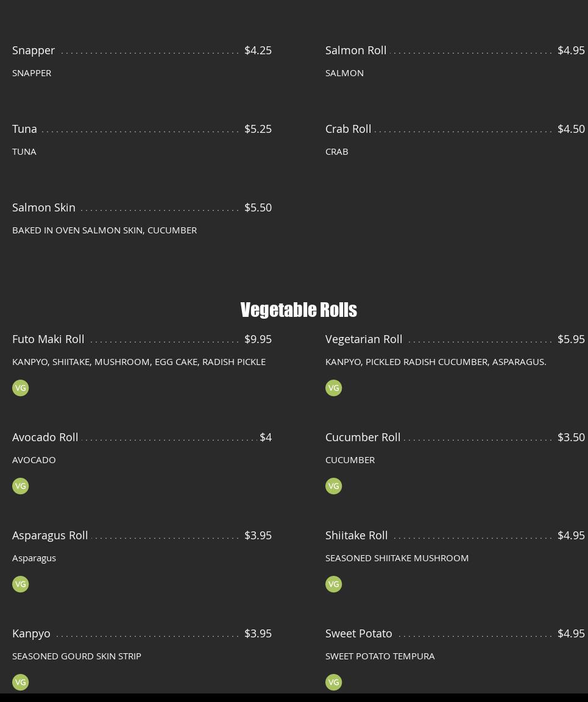Click the VG badge under Avocado Roll
Image resolution: width=588 pixels, height=702 pixels.
click(20, 486)
